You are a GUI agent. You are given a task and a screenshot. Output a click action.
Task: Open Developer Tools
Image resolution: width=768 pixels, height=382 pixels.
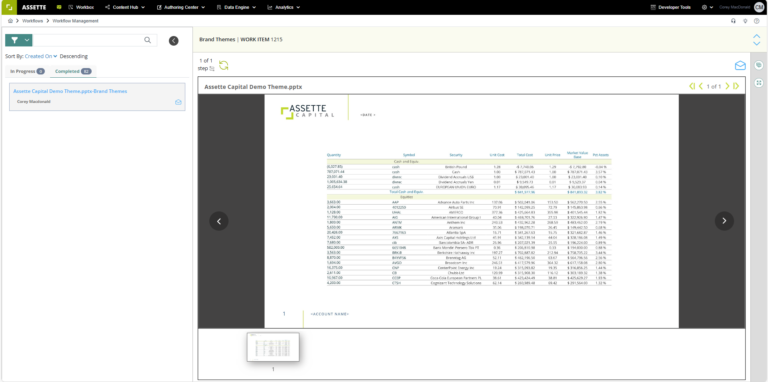coord(670,7)
